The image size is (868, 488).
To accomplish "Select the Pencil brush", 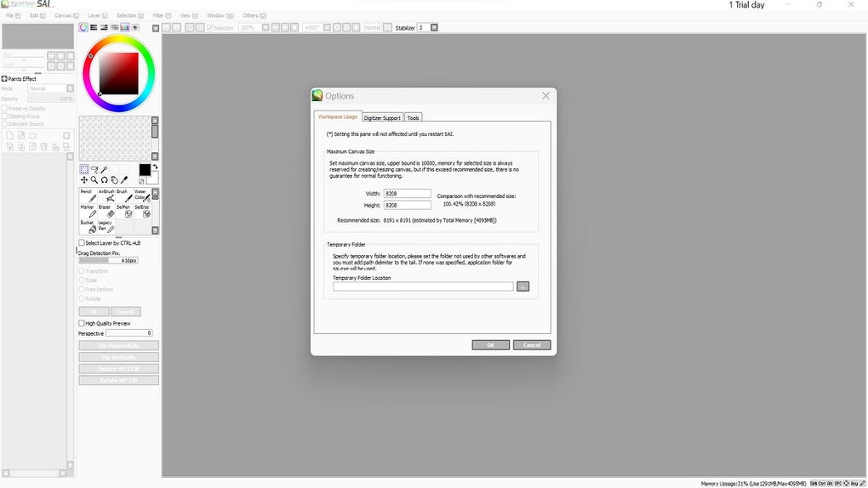I will [88, 196].
